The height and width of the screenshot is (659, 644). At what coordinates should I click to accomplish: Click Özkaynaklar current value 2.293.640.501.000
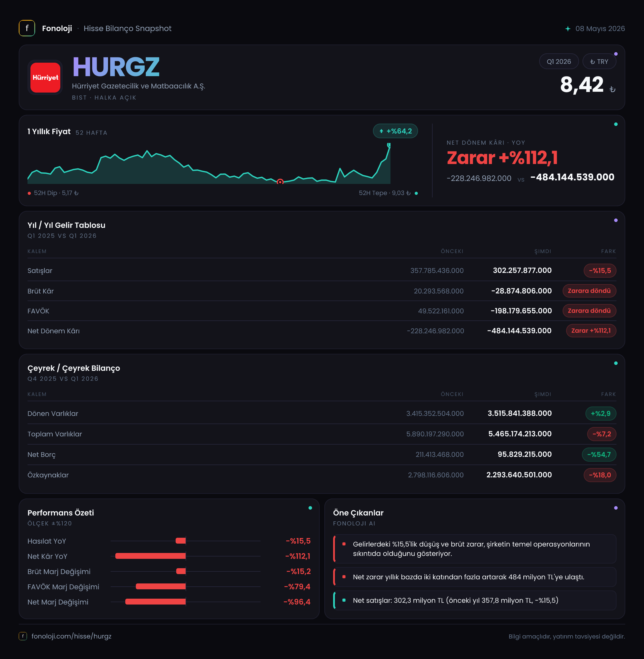pyautogui.click(x=519, y=475)
